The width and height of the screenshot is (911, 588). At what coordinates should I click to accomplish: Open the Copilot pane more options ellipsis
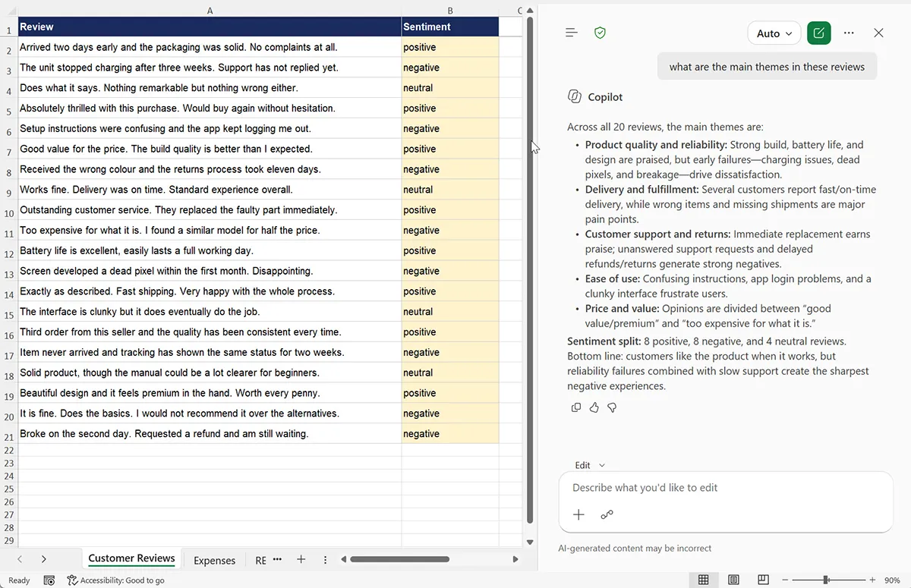(849, 33)
